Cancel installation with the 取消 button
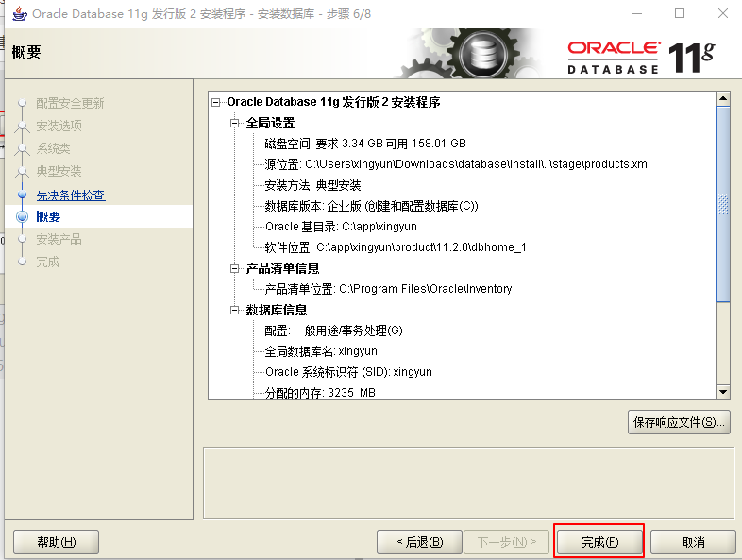Viewport: 742px width, 560px height. (x=693, y=542)
